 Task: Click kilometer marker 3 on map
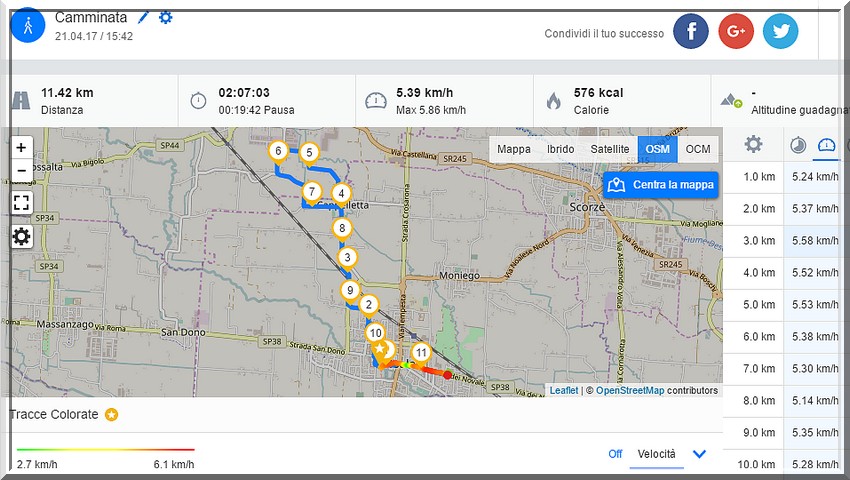coord(347,259)
